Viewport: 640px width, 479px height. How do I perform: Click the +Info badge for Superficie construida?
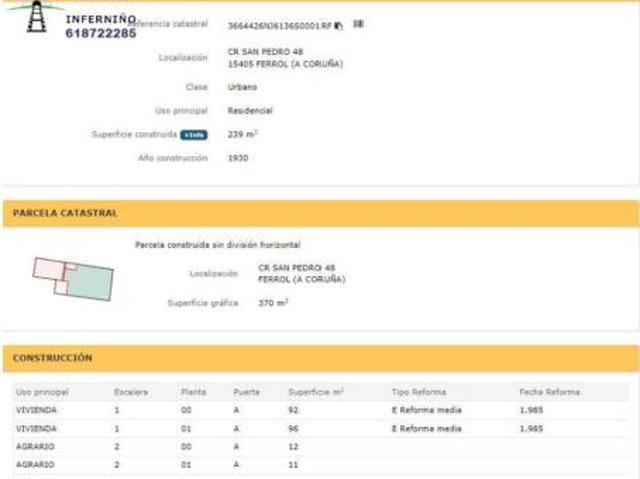point(194,135)
